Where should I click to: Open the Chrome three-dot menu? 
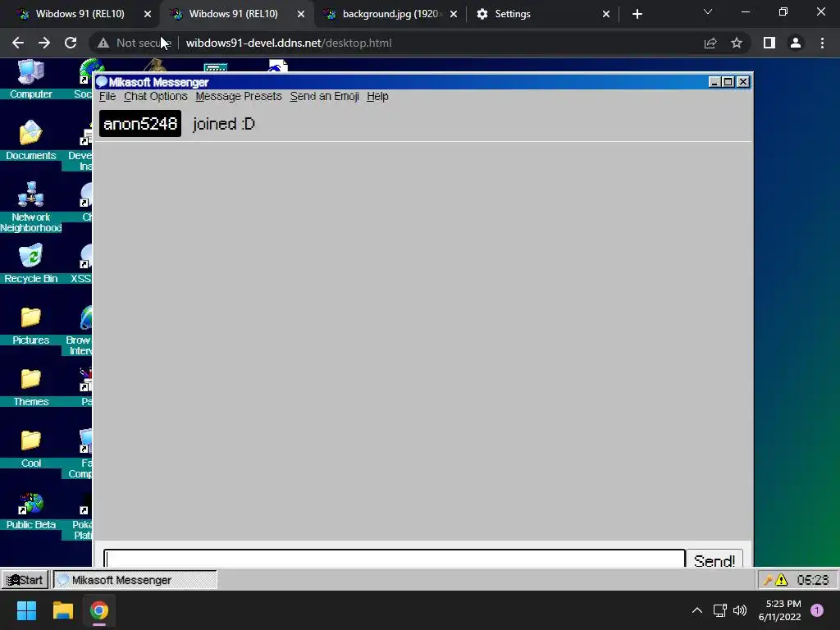point(822,43)
